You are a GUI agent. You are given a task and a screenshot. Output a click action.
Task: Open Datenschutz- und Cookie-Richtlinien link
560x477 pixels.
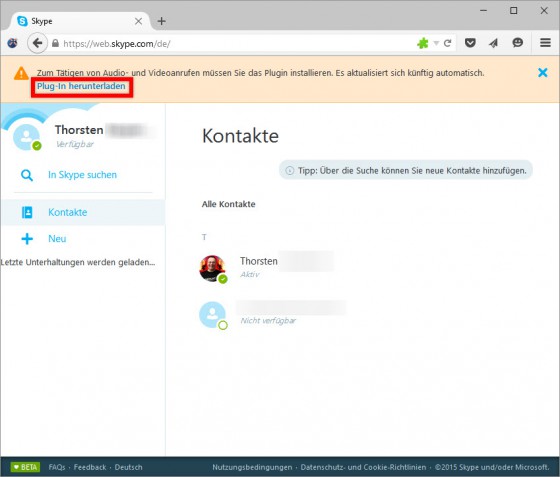pyautogui.click(x=363, y=467)
